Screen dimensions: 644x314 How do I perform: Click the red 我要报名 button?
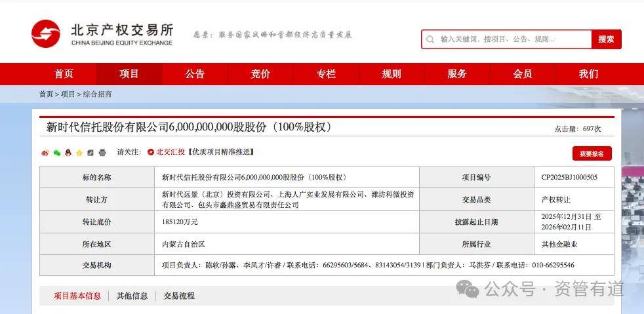(592, 153)
